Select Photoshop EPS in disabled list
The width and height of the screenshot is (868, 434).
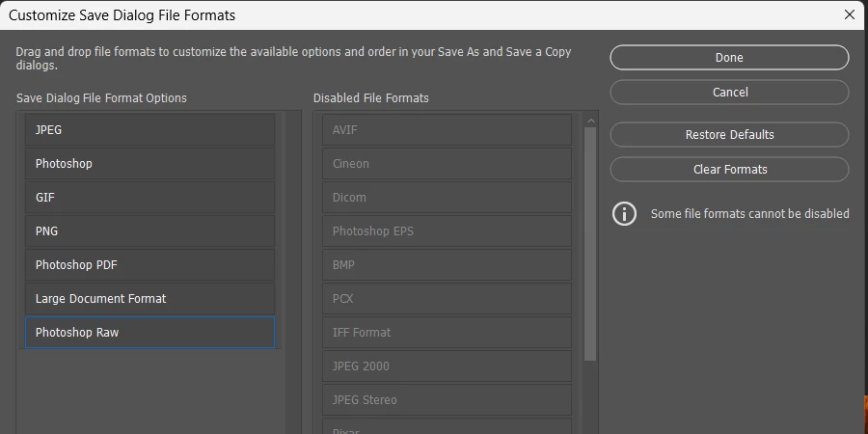point(447,231)
